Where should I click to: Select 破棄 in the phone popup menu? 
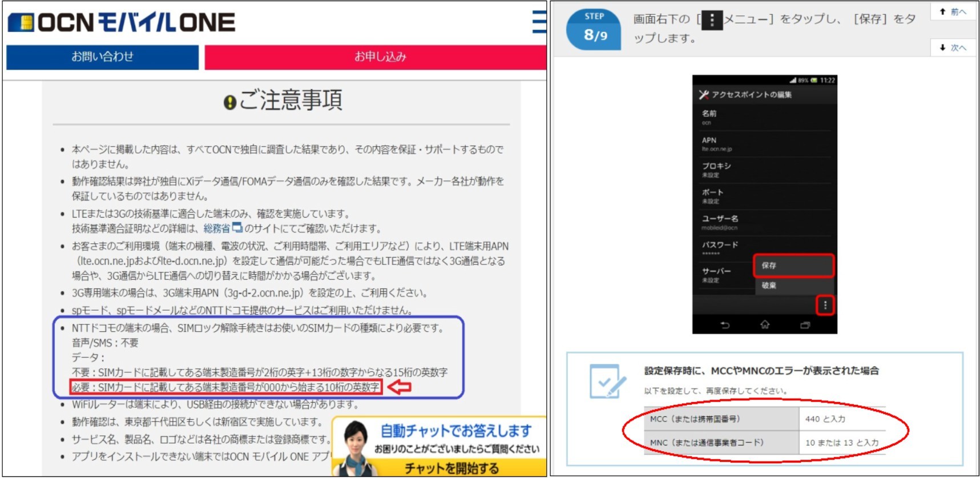[x=793, y=286]
